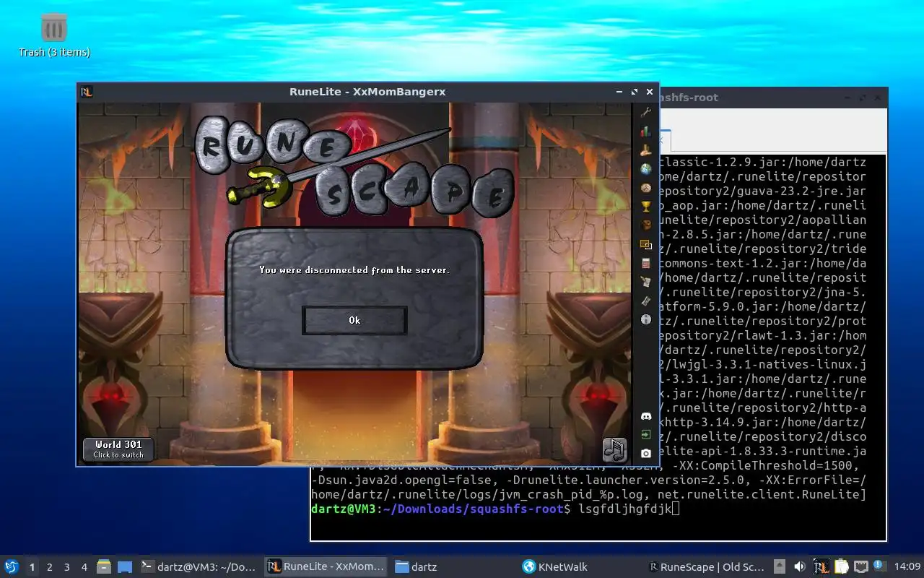This screenshot has width=924, height=578.
Task: Switch to KNetWalk taskbar entry
Action: pyautogui.click(x=581, y=567)
